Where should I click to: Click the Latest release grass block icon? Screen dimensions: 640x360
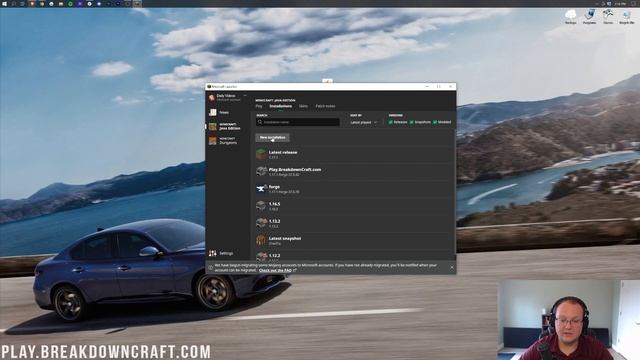click(261, 154)
